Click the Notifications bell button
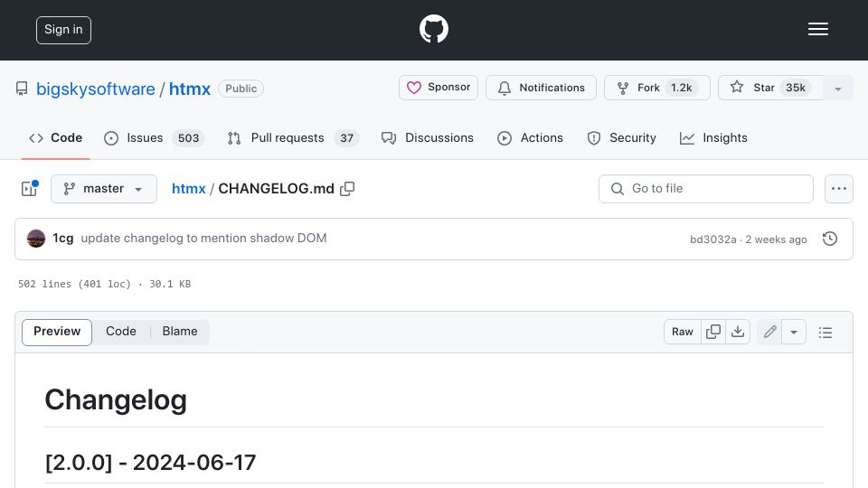The width and height of the screenshot is (868, 488). tap(541, 88)
